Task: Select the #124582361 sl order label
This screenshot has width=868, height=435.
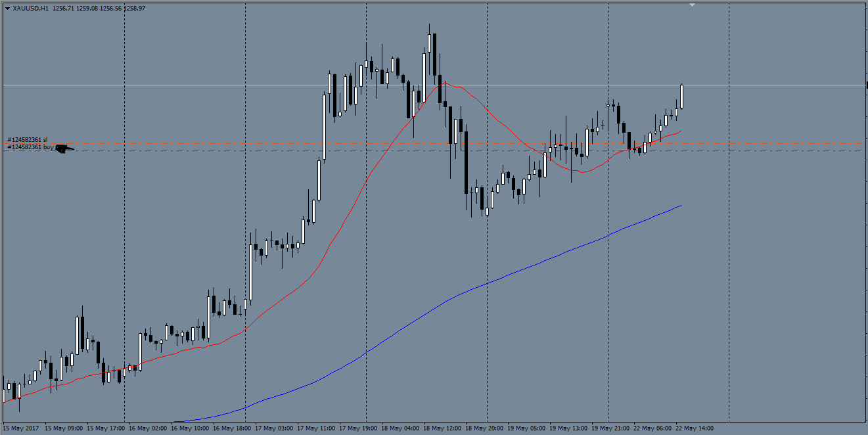Action: tap(28, 140)
